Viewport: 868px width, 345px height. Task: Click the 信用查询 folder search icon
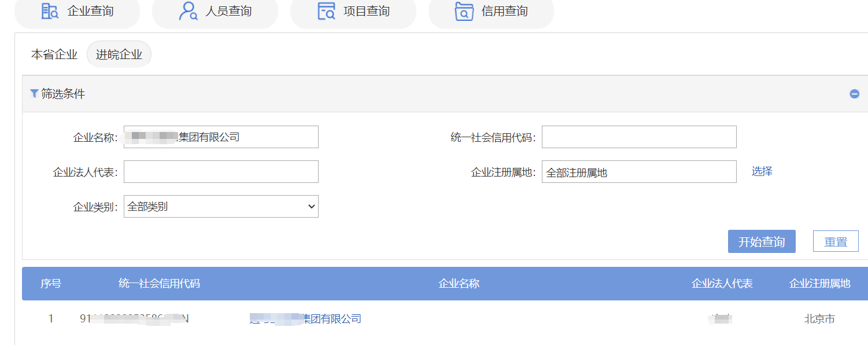464,11
